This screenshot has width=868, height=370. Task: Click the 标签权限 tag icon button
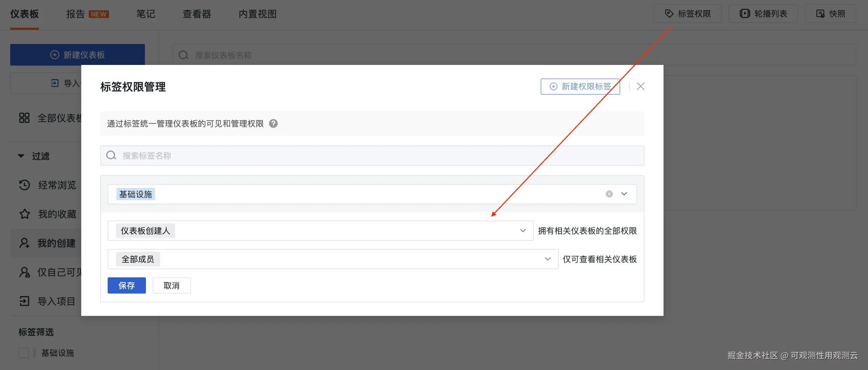click(x=687, y=14)
